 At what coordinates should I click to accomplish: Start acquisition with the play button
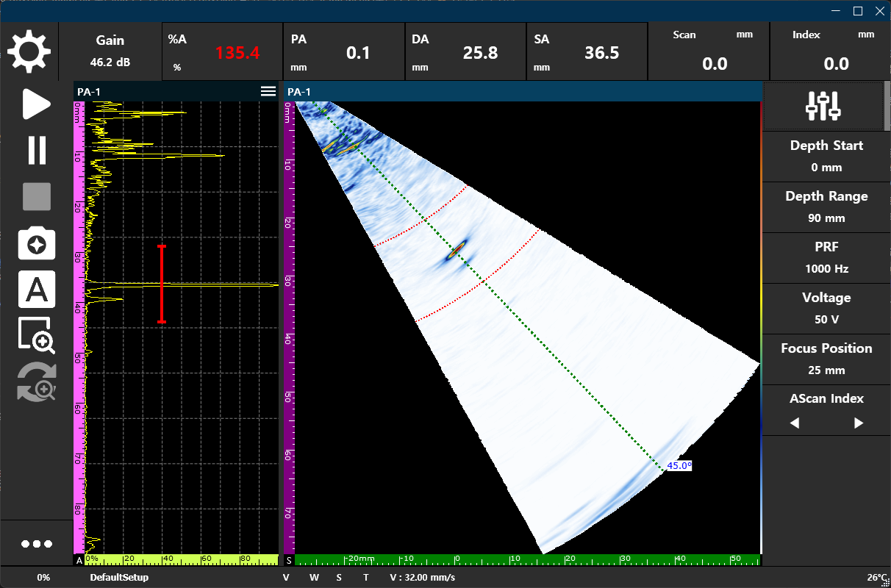coord(36,104)
